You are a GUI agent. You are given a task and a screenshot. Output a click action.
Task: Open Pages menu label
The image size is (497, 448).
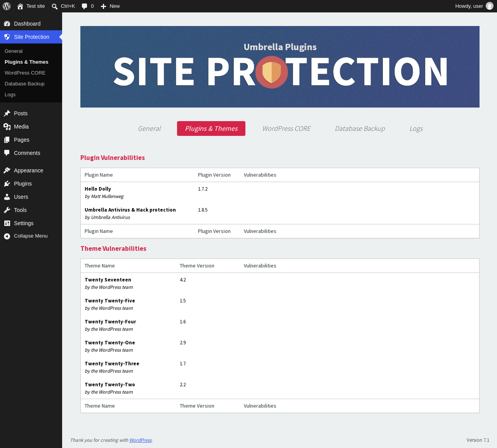click(22, 140)
